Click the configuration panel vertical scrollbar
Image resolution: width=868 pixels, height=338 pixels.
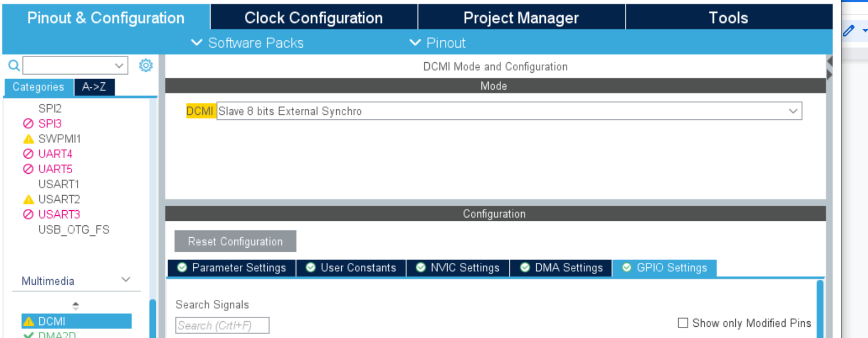(820, 309)
